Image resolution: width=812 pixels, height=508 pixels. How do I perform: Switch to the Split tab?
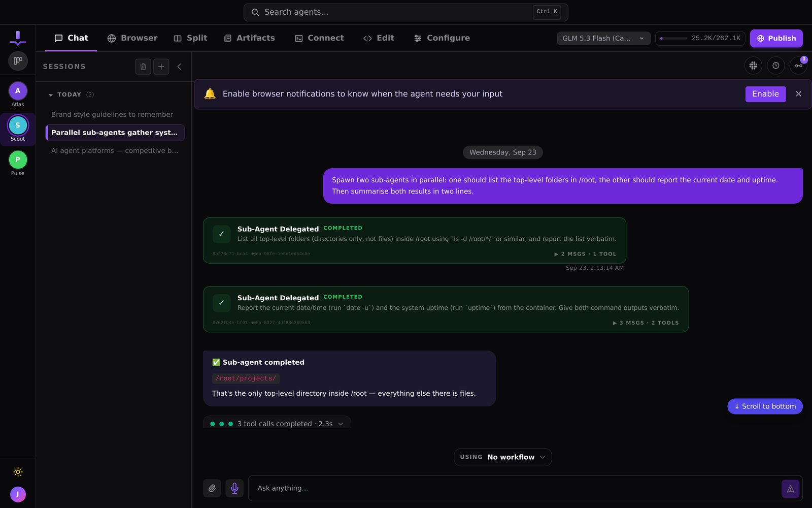(x=190, y=38)
